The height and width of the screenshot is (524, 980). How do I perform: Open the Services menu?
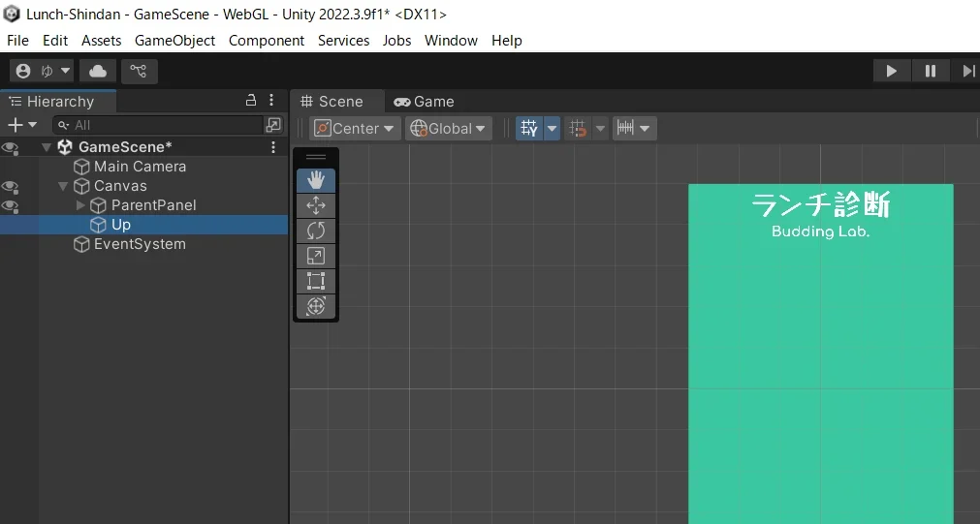[x=344, y=40]
